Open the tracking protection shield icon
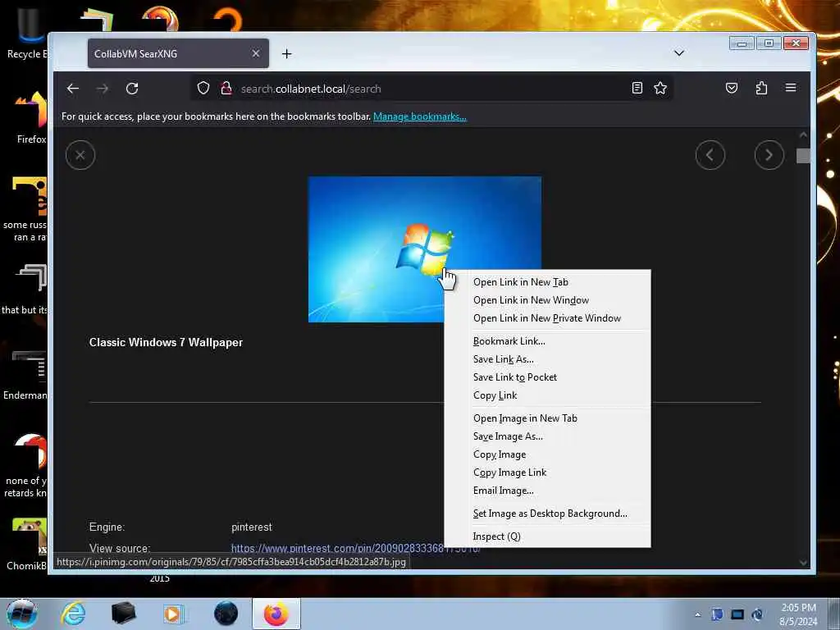The image size is (840, 630). point(203,88)
